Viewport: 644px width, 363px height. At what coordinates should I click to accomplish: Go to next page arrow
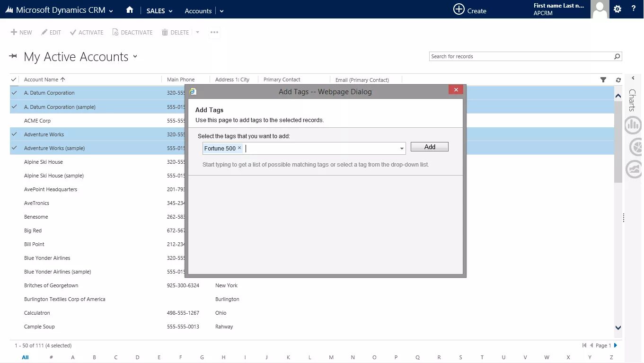click(616, 345)
